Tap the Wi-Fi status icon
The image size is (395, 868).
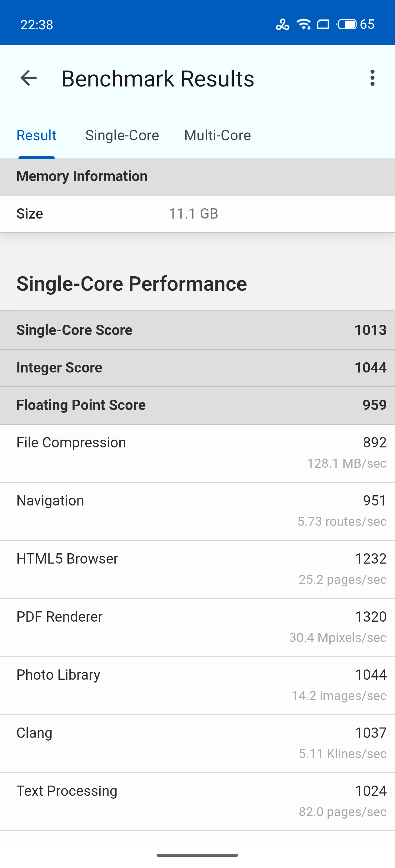pyautogui.click(x=303, y=24)
